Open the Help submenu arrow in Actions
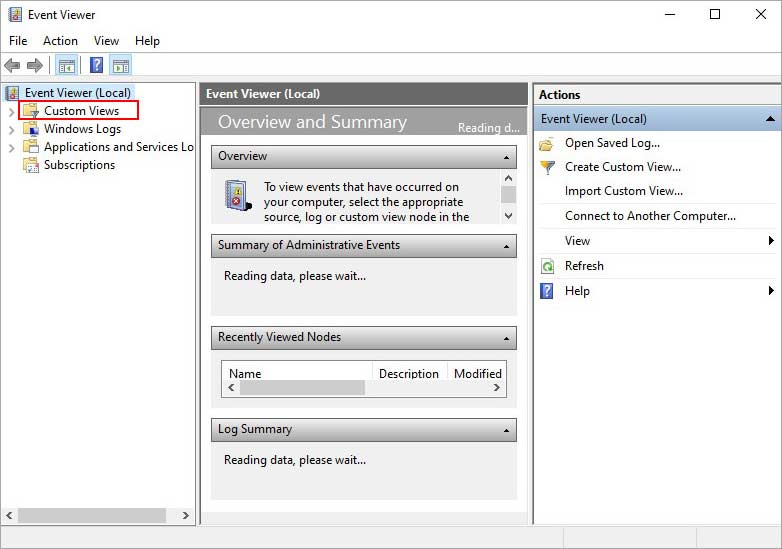 tap(771, 290)
